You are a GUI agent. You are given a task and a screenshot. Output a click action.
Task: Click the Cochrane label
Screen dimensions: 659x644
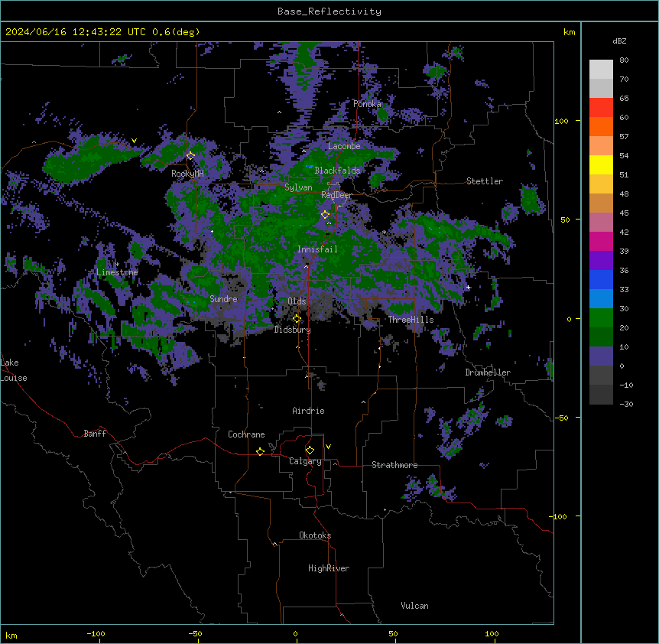click(x=246, y=434)
